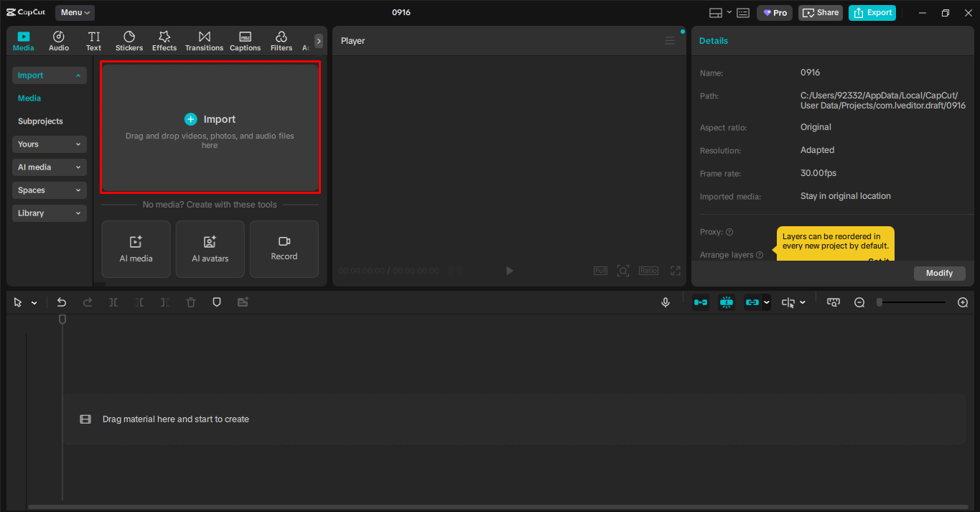This screenshot has width=980, height=512.
Task: Select the Captions panel
Action: coord(245,40)
